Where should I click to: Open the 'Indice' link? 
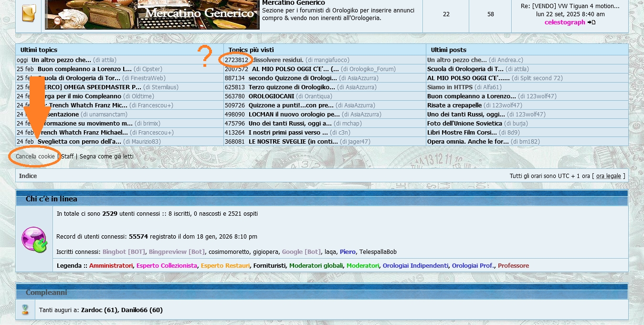click(28, 176)
